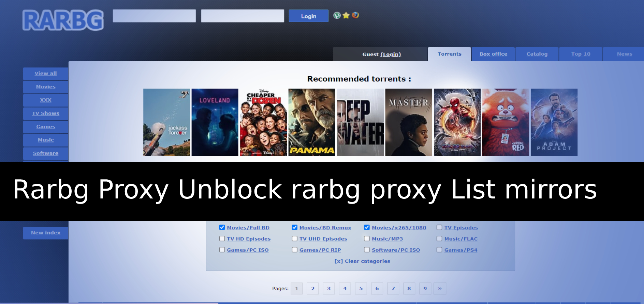
Task: Go to page 5
Action: click(x=361, y=289)
